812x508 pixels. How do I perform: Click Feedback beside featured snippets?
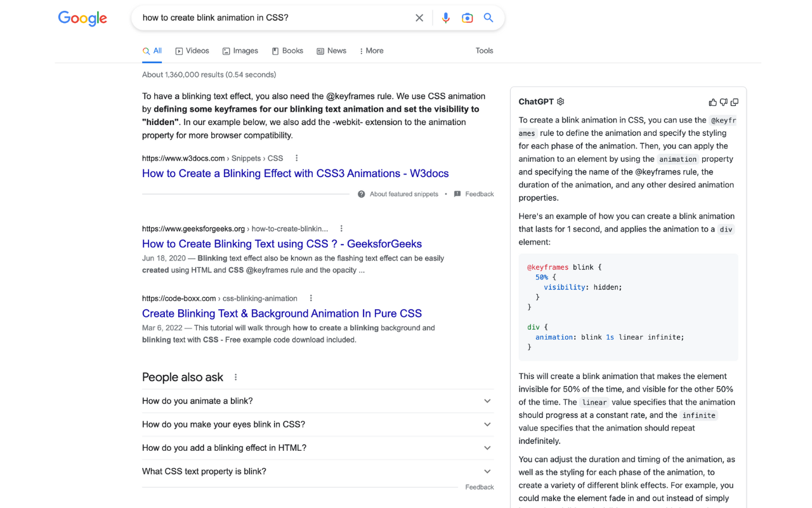point(479,194)
